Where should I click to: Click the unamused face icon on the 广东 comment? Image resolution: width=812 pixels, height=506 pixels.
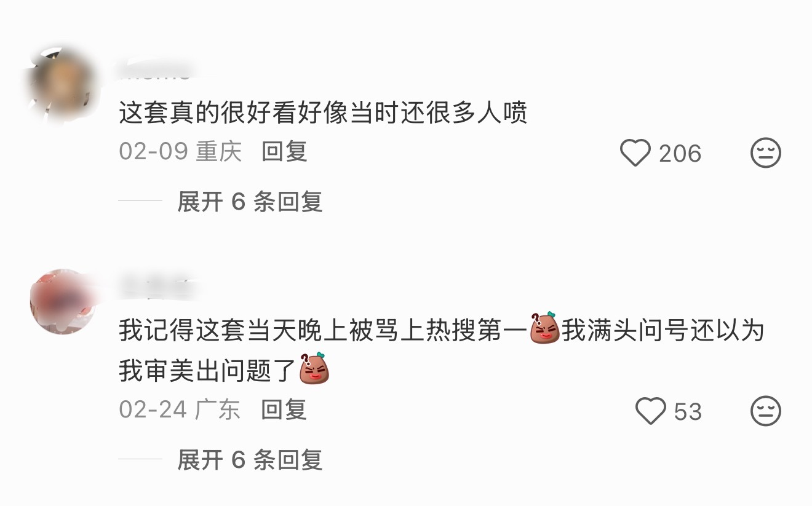(766, 411)
